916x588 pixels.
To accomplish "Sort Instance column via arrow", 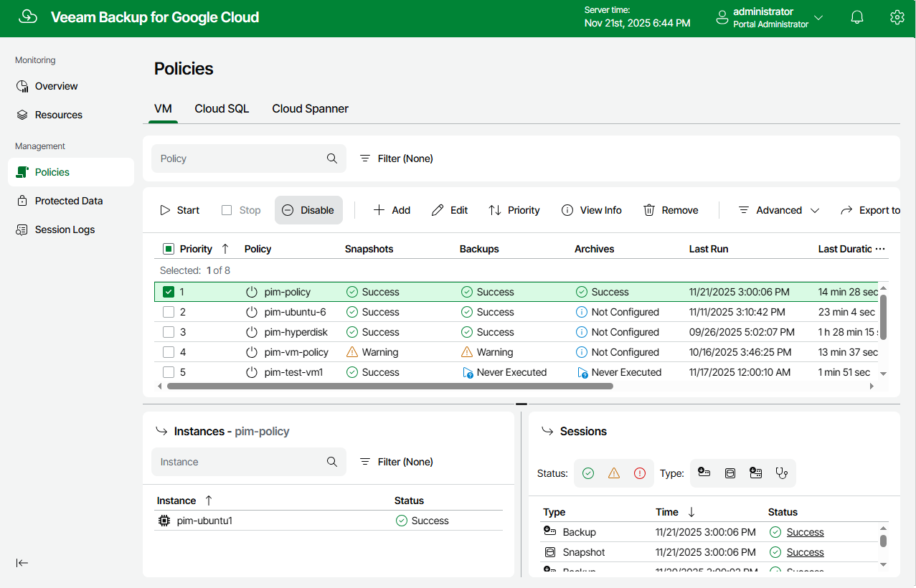I will point(209,501).
